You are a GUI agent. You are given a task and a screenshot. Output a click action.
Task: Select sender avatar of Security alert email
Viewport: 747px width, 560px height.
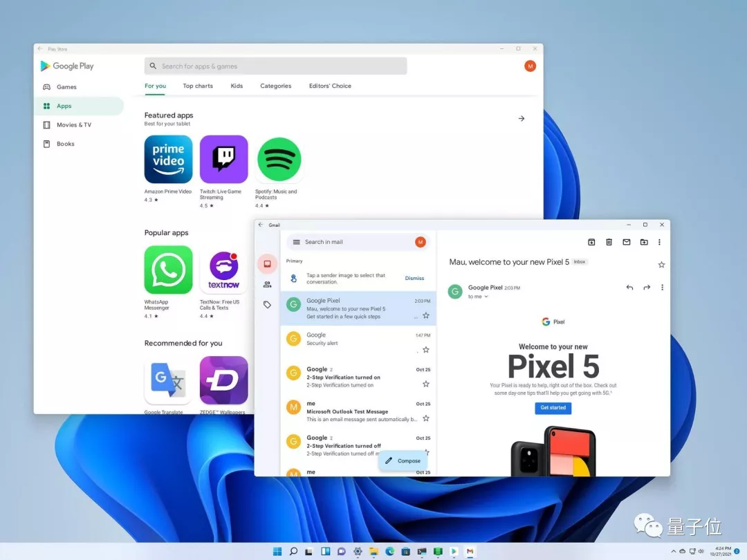click(x=293, y=339)
